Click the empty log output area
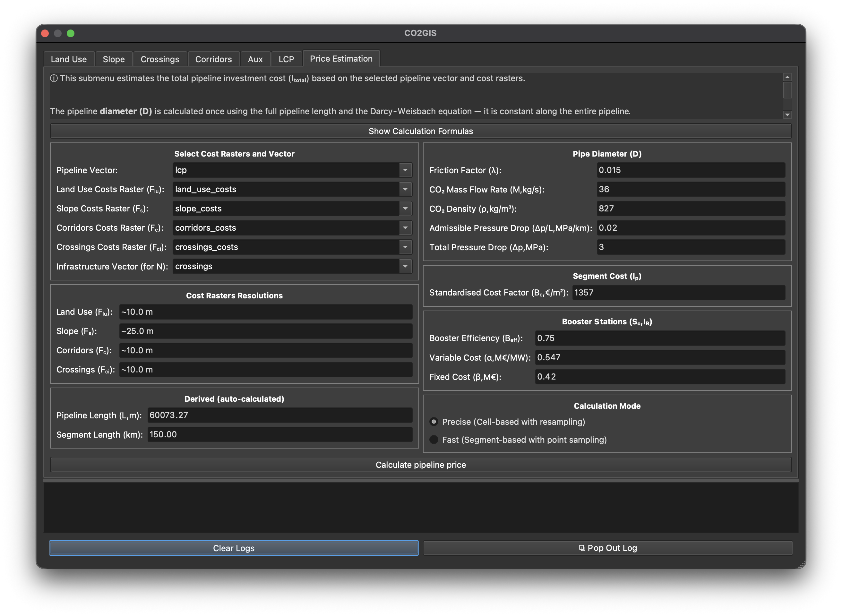This screenshot has width=842, height=616. (x=421, y=507)
